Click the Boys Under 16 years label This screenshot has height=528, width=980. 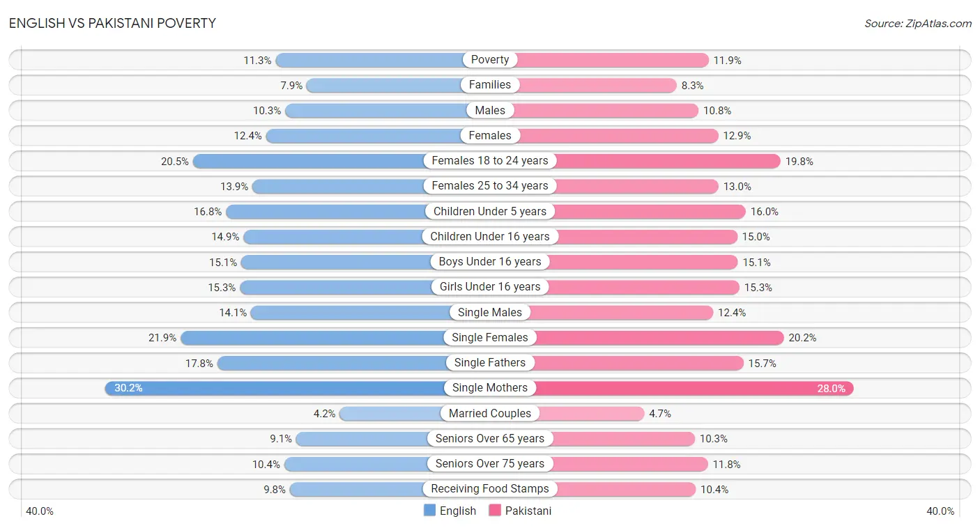(x=490, y=262)
